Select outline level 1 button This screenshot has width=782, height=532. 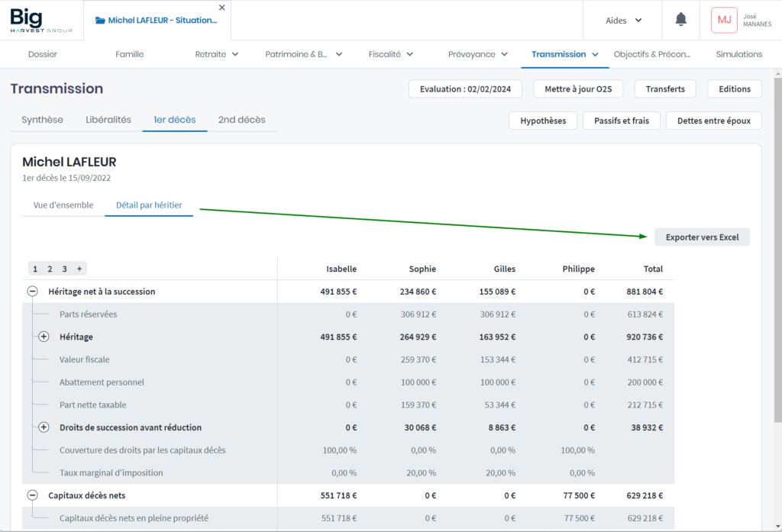click(35, 269)
